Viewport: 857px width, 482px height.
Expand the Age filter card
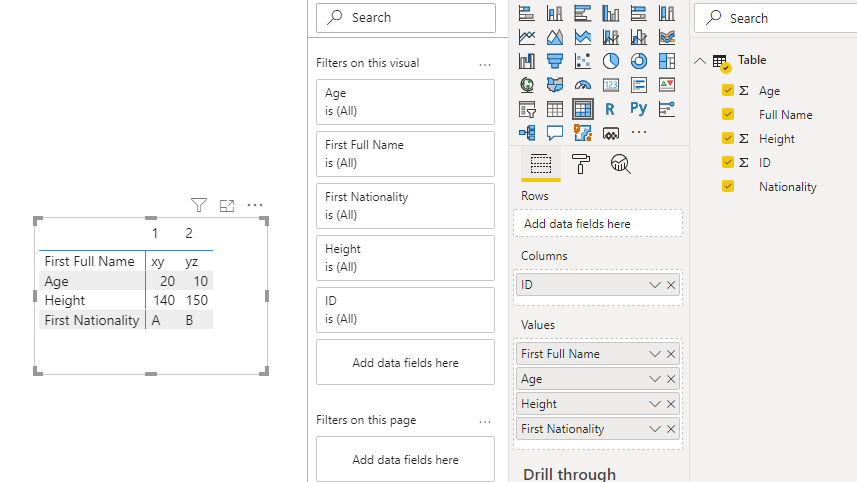pyautogui.click(x=405, y=102)
